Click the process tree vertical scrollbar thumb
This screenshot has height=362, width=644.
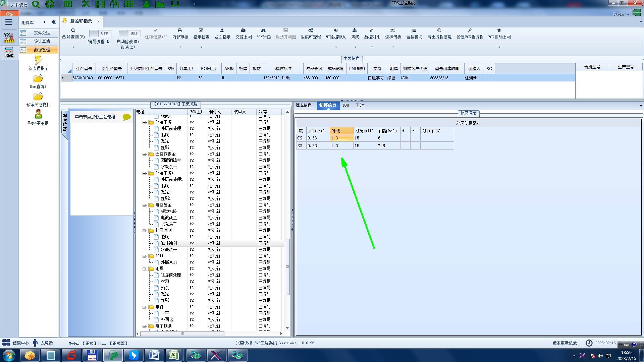tap(287, 267)
